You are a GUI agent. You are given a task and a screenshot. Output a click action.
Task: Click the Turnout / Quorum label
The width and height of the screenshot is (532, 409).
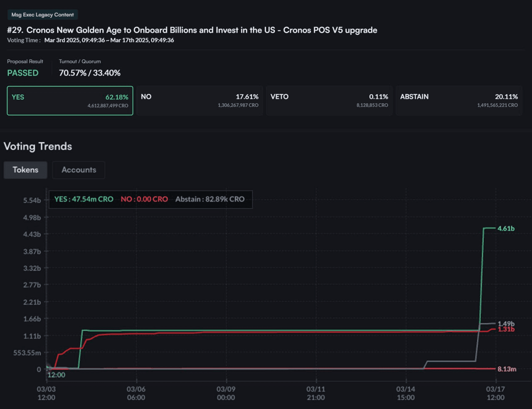80,61
